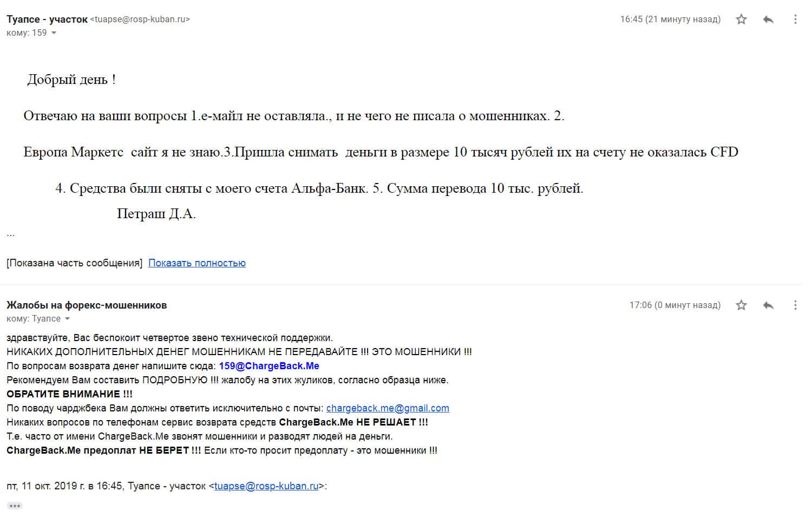812x517 pixels.
Task: Reply to the Туапсе - участок email
Action: pyautogui.click(x=768, y=19)
